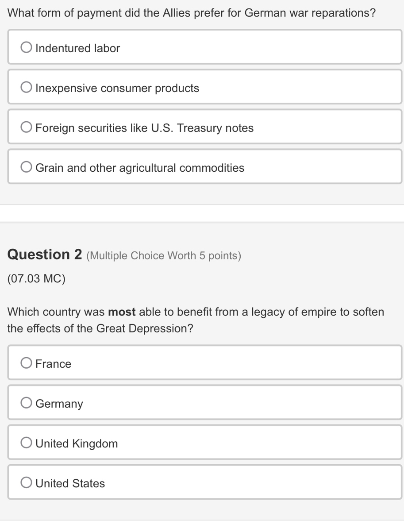Click the 'United Kingdom' answer label
Image resolution: width=404 pixels, height=532 pixels.
pos(77,444)
